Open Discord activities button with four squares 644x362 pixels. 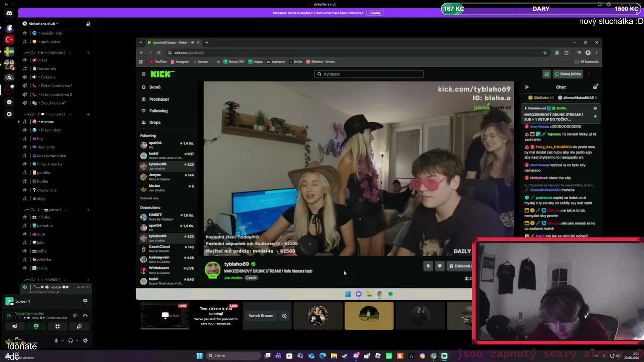tap(58, 326)
